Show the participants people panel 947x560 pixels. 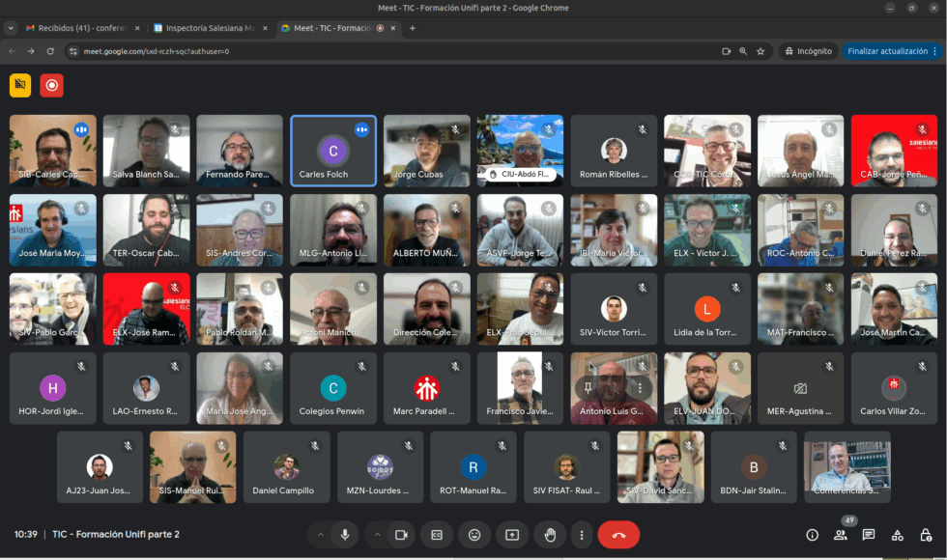click(x=841, y=535)
